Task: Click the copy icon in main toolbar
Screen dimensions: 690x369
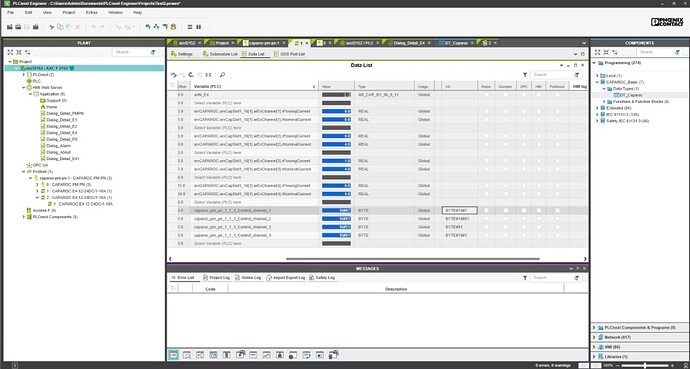Action: (60, 27)
